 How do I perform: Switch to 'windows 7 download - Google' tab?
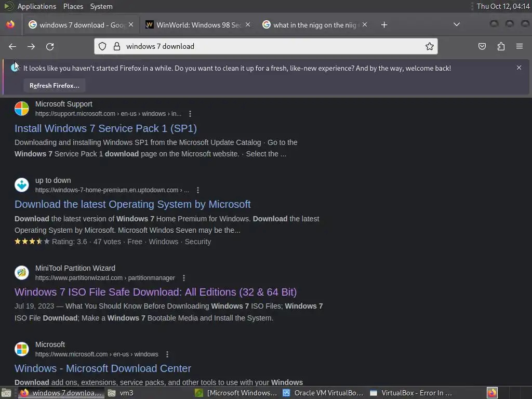(81, 25)
